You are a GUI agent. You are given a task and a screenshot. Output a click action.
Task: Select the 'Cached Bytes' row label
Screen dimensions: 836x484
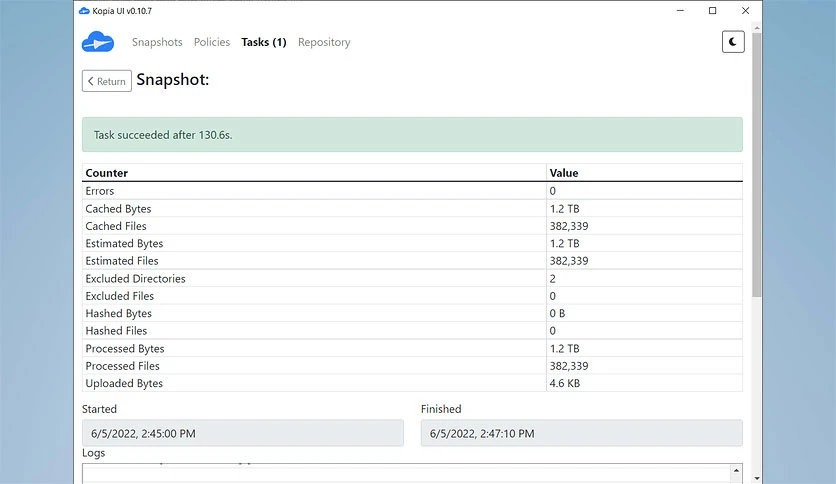point(118,208)
